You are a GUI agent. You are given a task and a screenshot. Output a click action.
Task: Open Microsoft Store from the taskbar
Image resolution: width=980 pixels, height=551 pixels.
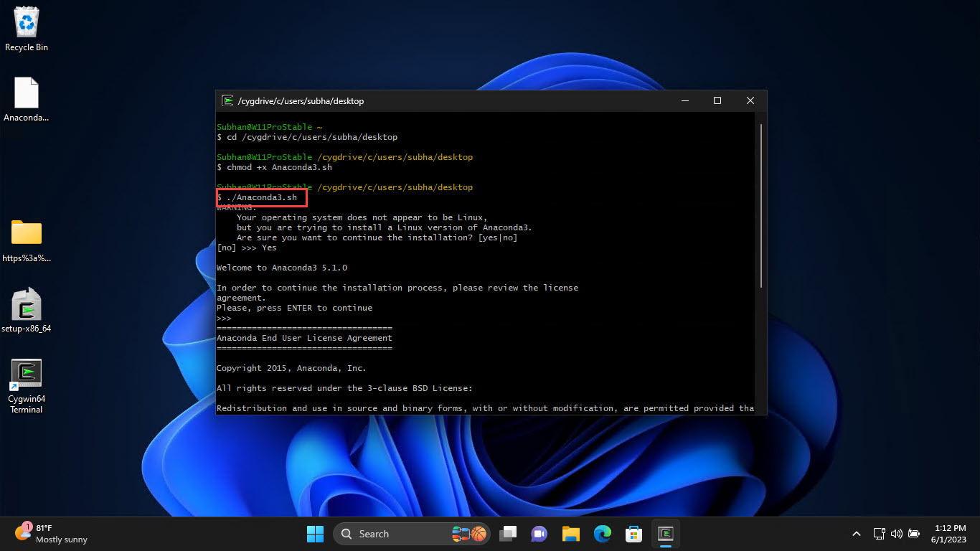(633, 534)
